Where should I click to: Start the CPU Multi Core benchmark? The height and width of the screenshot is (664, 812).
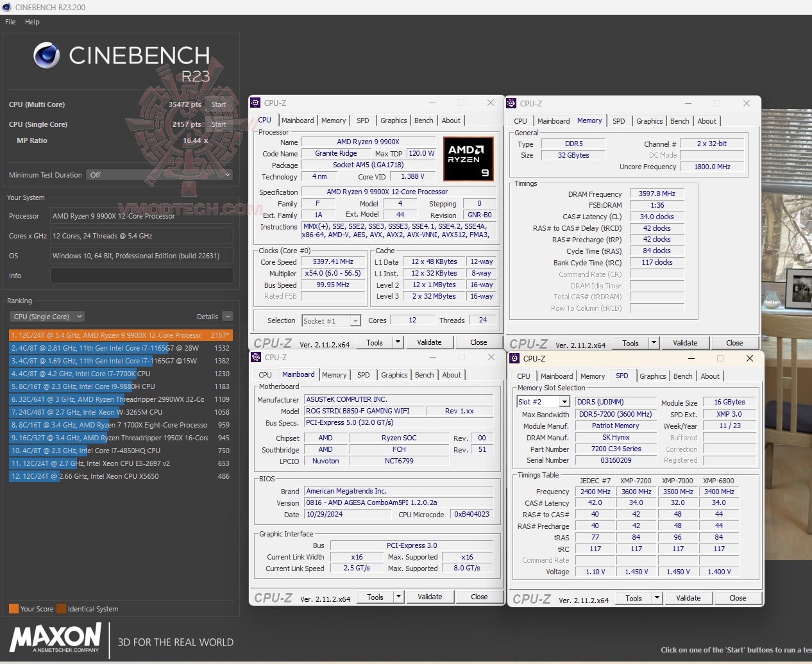(219, 104)
